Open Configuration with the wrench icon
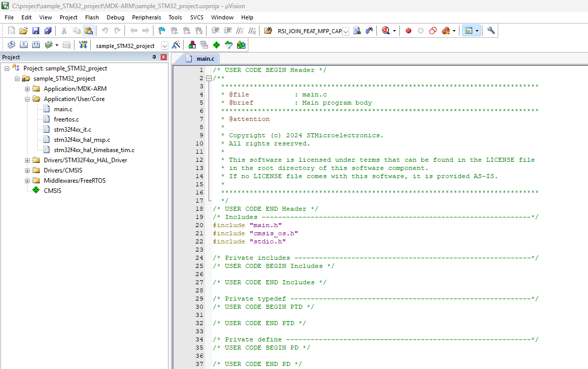 pyautogui.click(x=491, y=31)
